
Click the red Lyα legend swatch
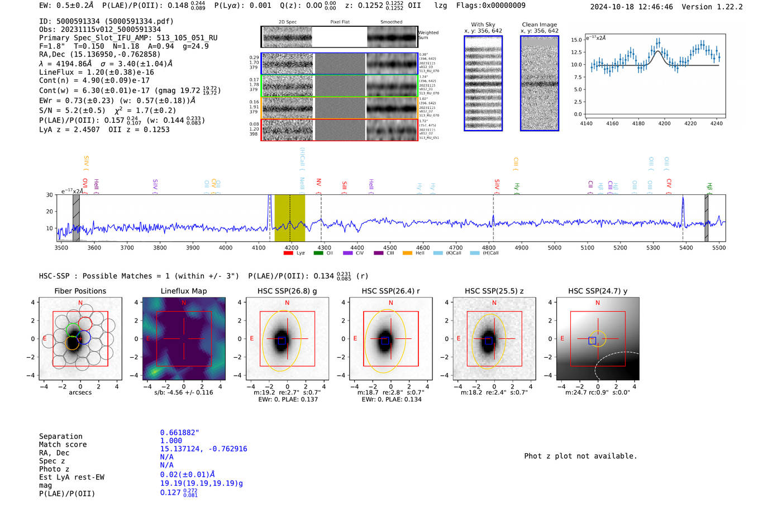288,253
